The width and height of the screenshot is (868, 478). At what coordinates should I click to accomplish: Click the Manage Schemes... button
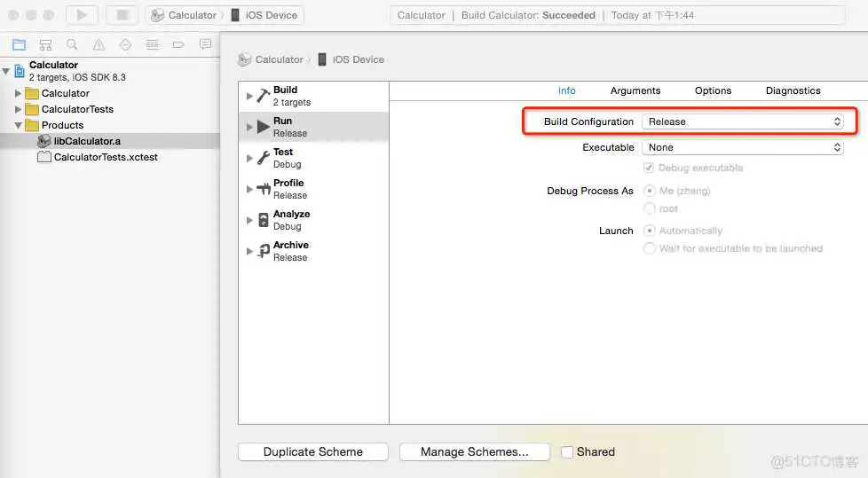point(474,452)
